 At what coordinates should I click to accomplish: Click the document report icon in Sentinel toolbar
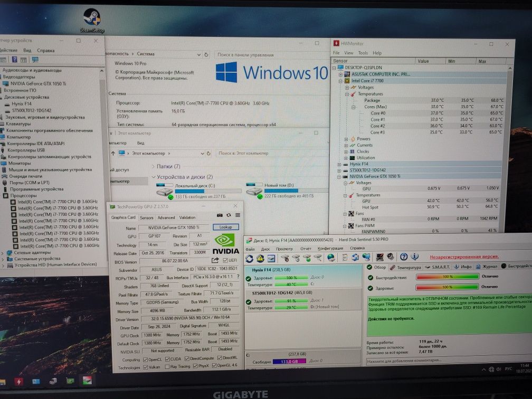(x=345, y=258)
